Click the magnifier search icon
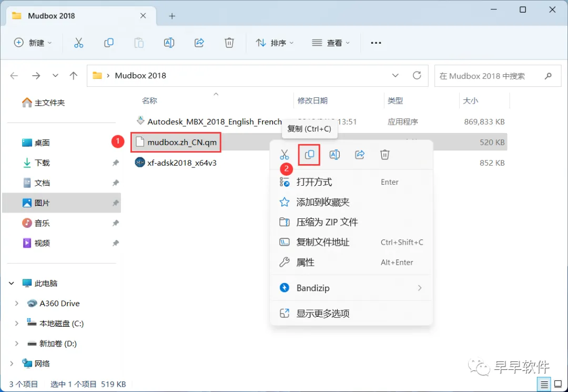 (x=548, y=76)
